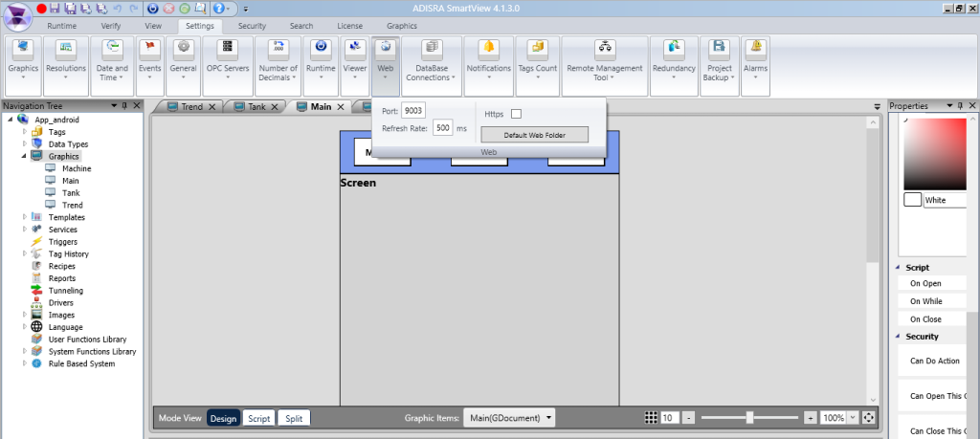Open DataBase Connections settings
Viewport: 980px width, 439px height.
tap(432, 66)
